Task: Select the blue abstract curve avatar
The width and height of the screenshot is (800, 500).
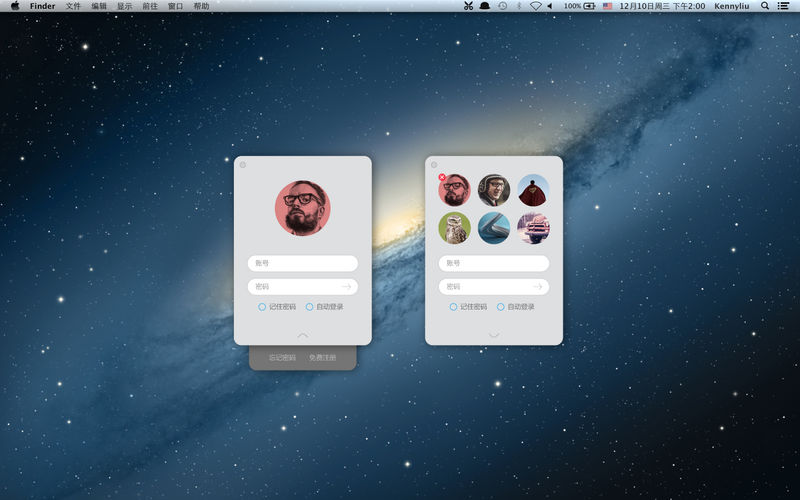Action: click(494, 228)
